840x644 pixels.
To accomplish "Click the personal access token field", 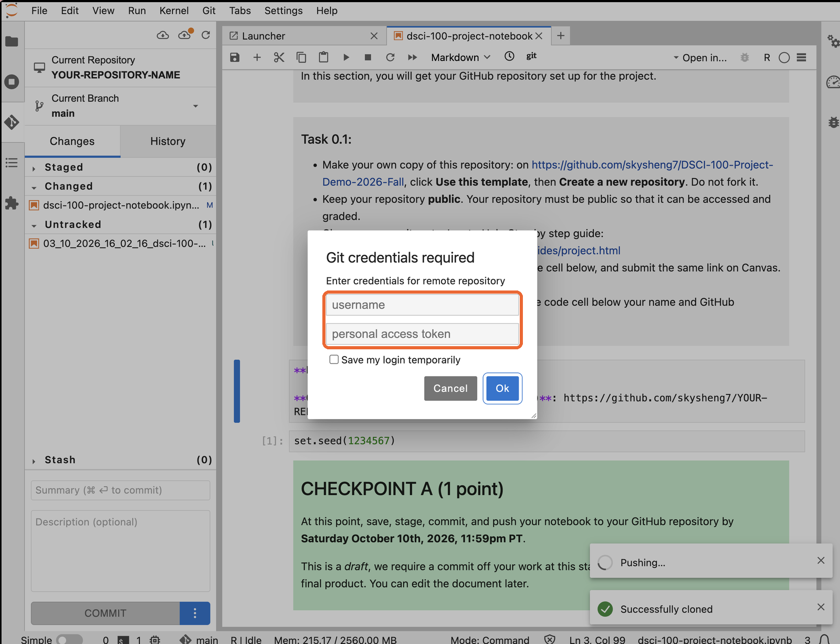I will click(x=422, y=334).
